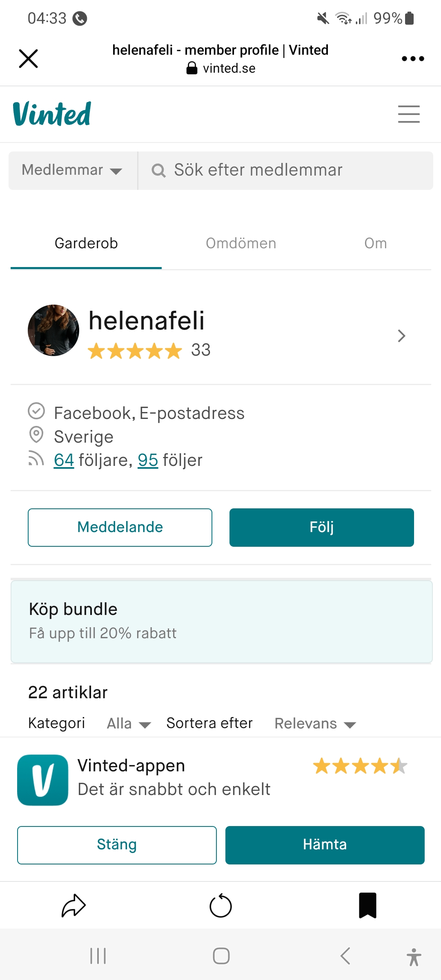Switch to the Om tab

click(375, 243)
